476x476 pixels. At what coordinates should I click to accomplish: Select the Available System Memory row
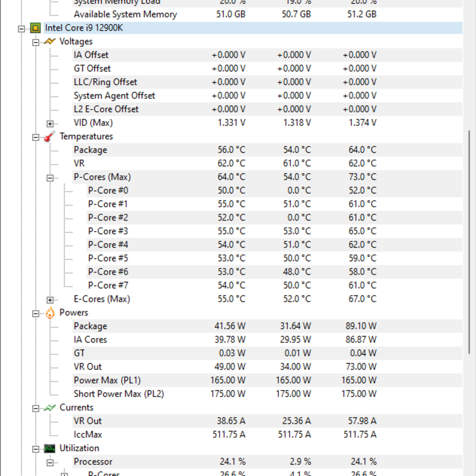click(x=267, y=14)
